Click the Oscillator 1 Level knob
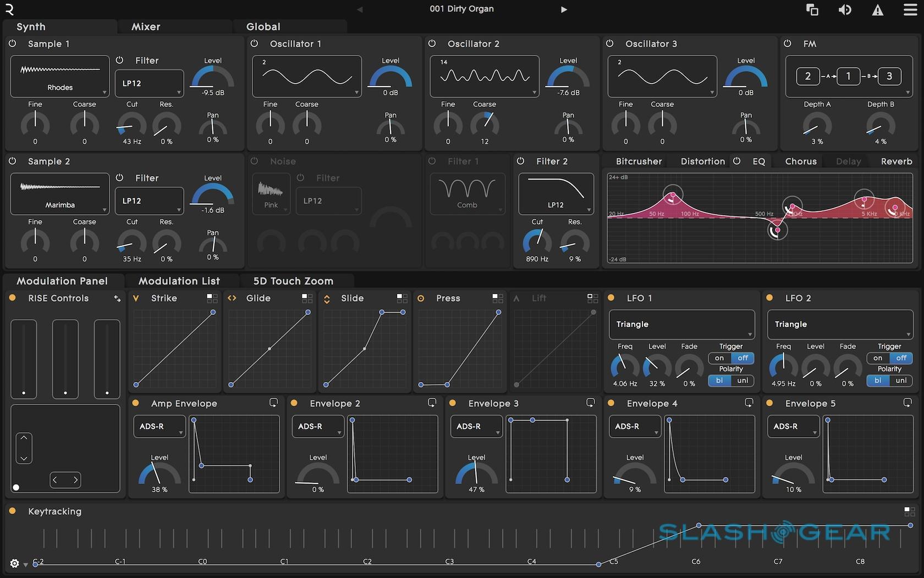924x578 pixels. click(x=390, y=78)
